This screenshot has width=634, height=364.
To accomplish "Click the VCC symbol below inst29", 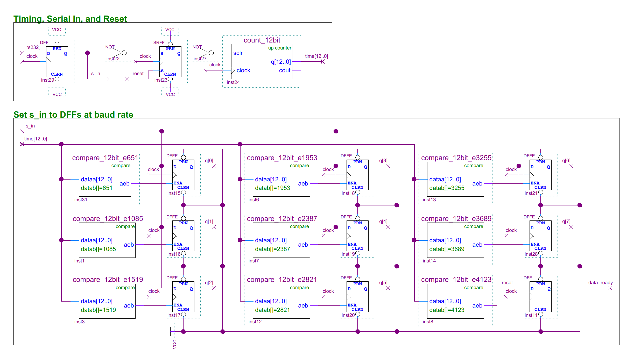I will click(x=57, y=92).
